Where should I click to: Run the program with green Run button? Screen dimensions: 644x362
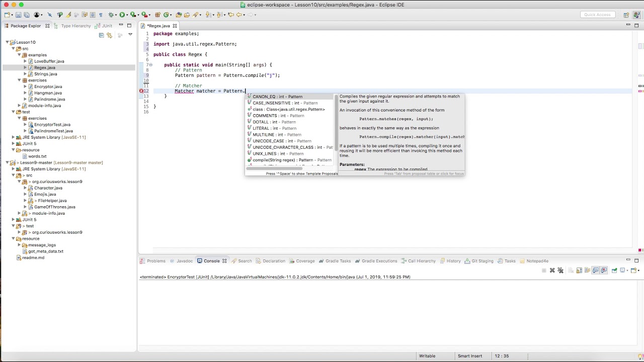coord(122,15)
